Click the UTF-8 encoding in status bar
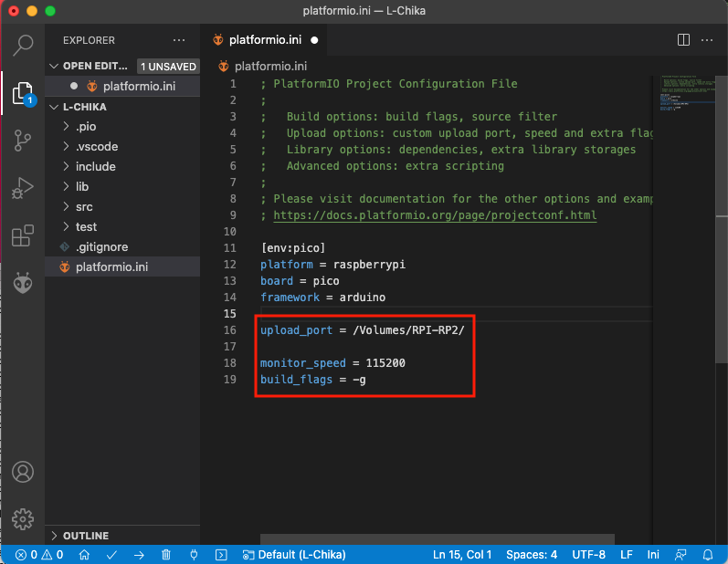Viewport: 728px width, 564px height. 590,554
